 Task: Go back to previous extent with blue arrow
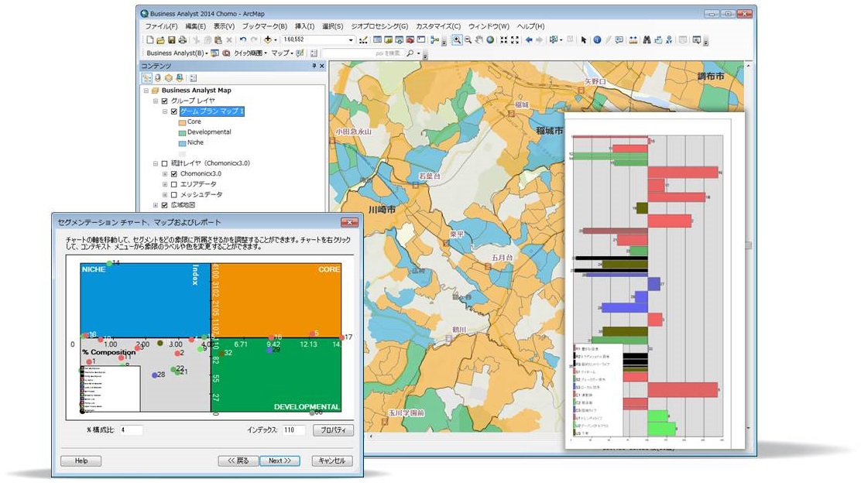(529, 39)
